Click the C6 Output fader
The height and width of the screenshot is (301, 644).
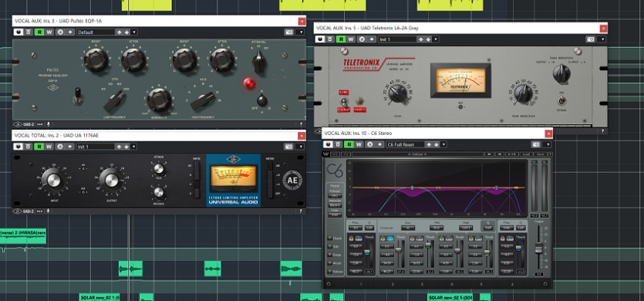[538, 248]
